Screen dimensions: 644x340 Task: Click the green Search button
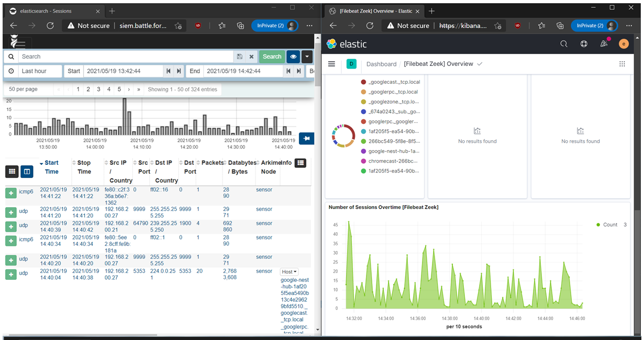[272, 56]
